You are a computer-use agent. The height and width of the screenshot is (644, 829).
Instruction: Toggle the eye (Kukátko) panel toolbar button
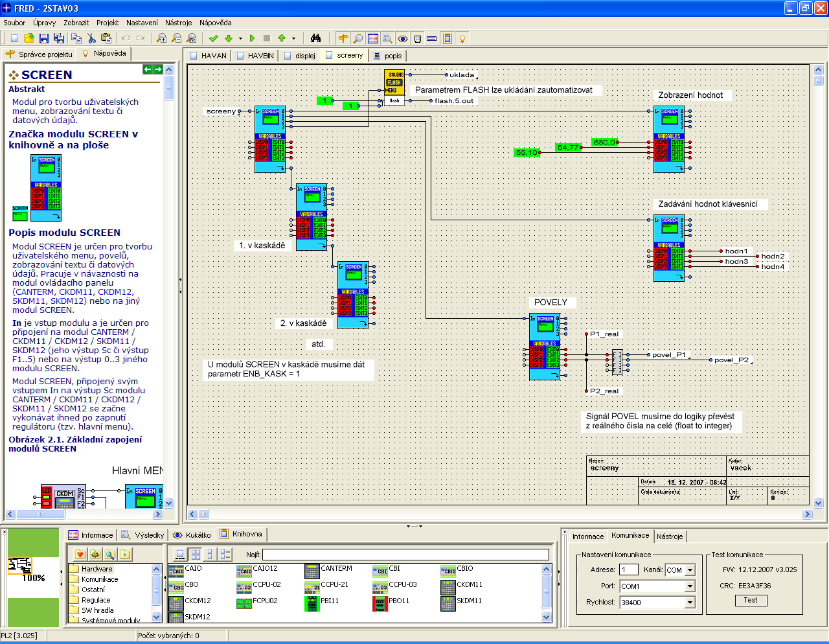(x=403, y=39)
